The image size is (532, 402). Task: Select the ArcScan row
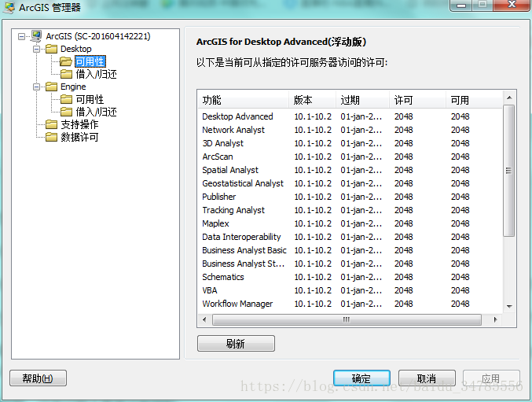coord(350,157)
